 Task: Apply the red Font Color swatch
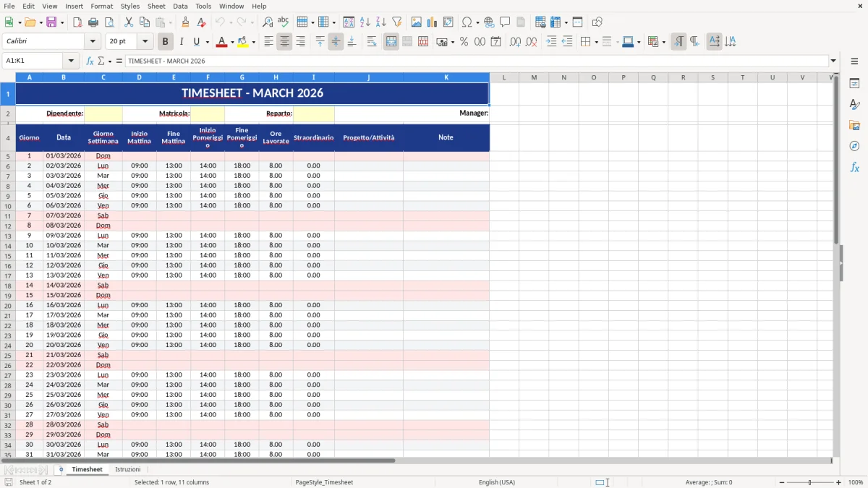point(221,42)
